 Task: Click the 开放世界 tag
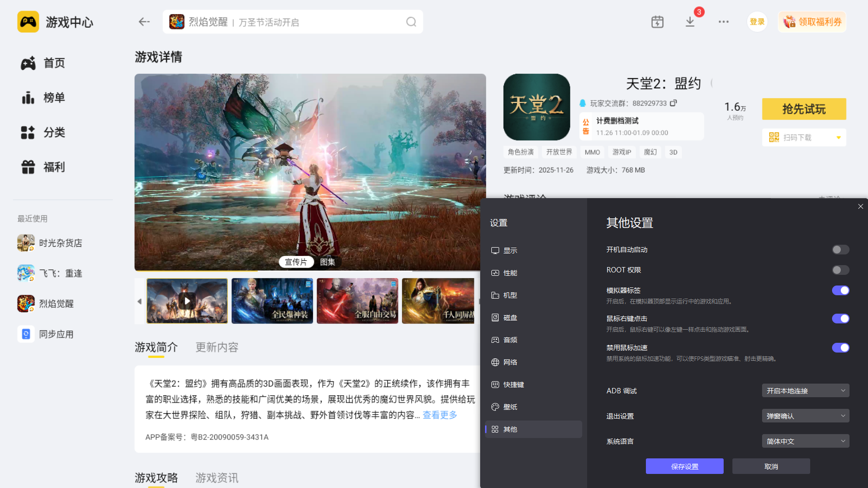coord(559,152)
